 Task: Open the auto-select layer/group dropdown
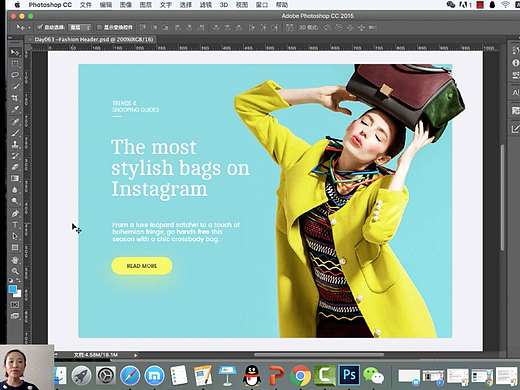[80, 27]
